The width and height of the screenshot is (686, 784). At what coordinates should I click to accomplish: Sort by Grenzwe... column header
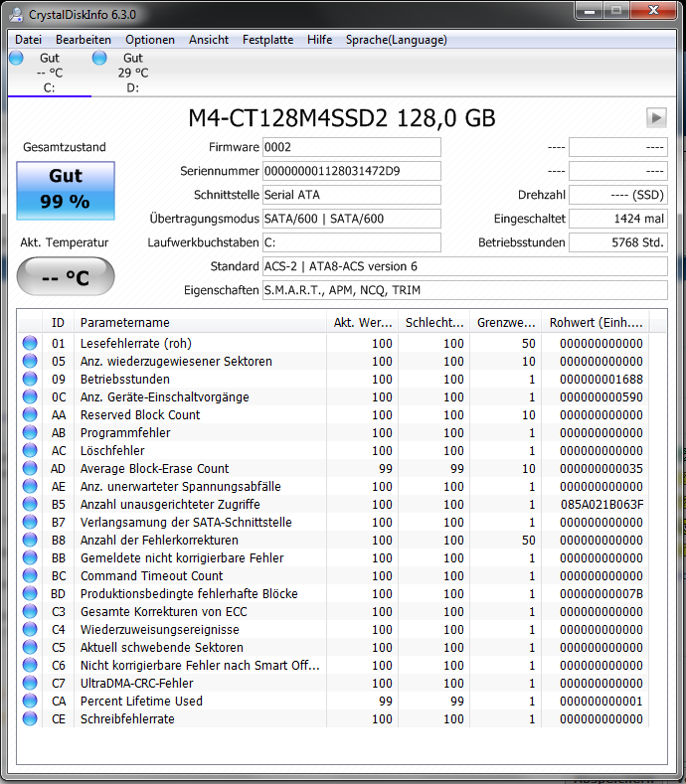[506, 323]
